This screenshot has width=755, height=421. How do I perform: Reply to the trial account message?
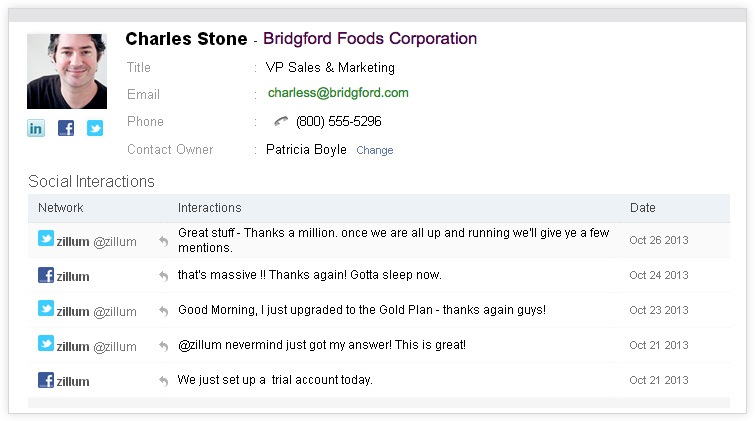point(163,381)
